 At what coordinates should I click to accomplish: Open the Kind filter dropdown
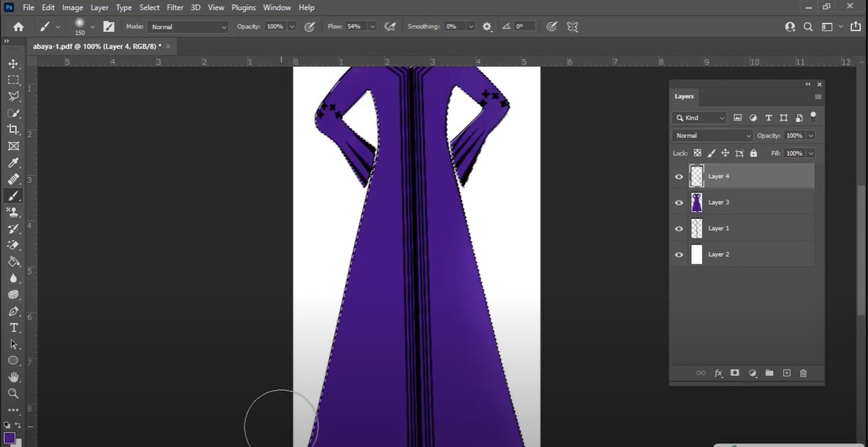tap(700, 118)
